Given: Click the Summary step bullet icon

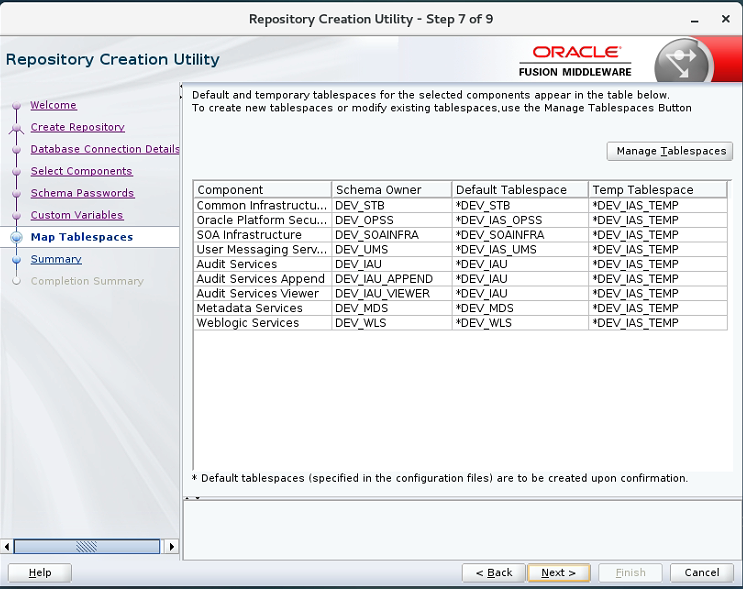Looking at the screenshot, I should click(x=17, y=260).
